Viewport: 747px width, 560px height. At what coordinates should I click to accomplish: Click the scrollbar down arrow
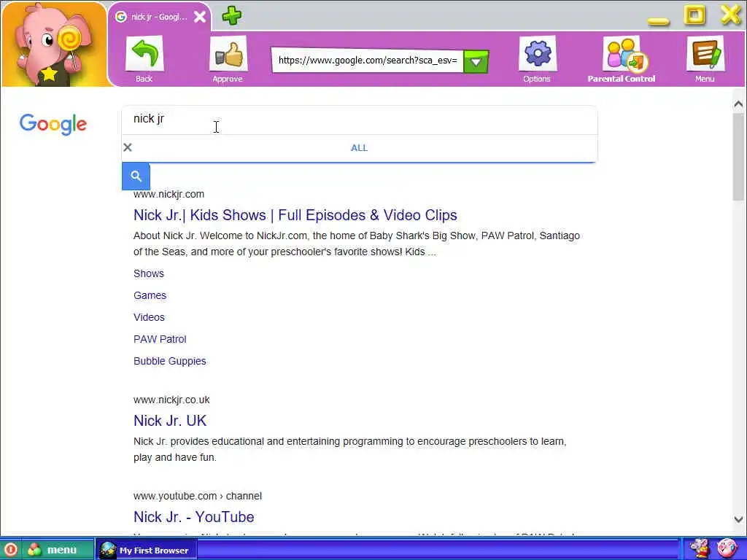pyautogui.click(x=738, y=519)
